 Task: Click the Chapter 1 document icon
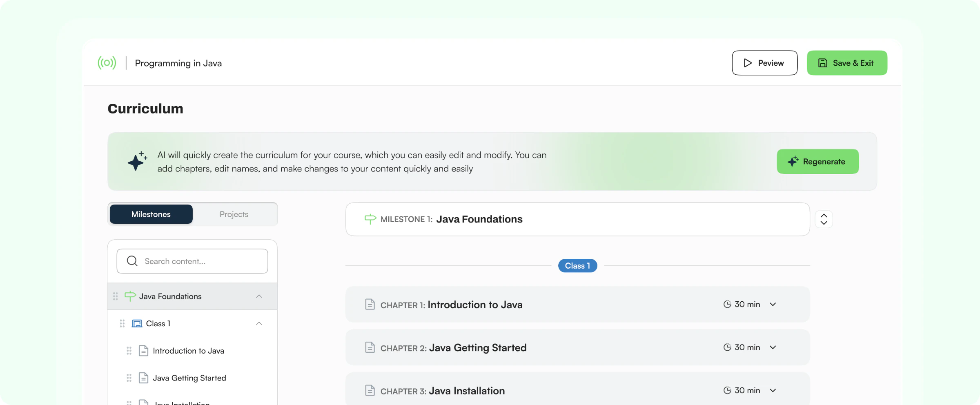click(x=370, y=305)
